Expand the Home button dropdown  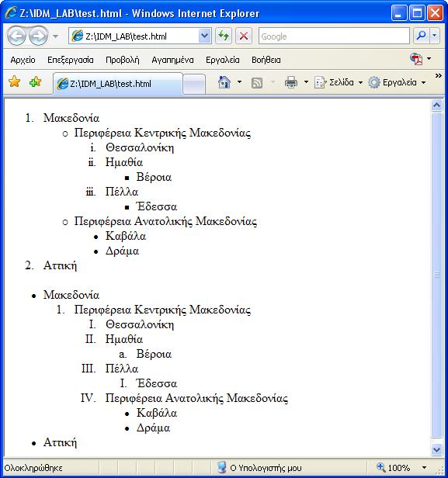tap(239, 82)
